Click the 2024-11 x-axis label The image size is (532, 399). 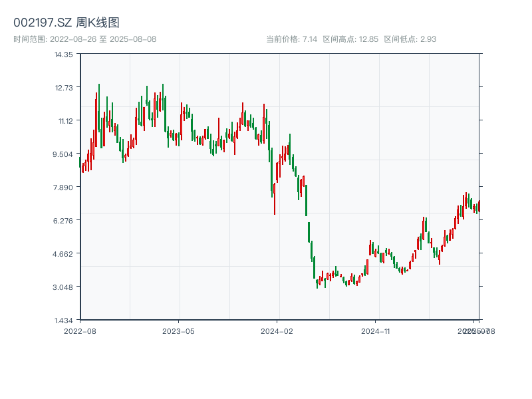click(x=375, y=331)
